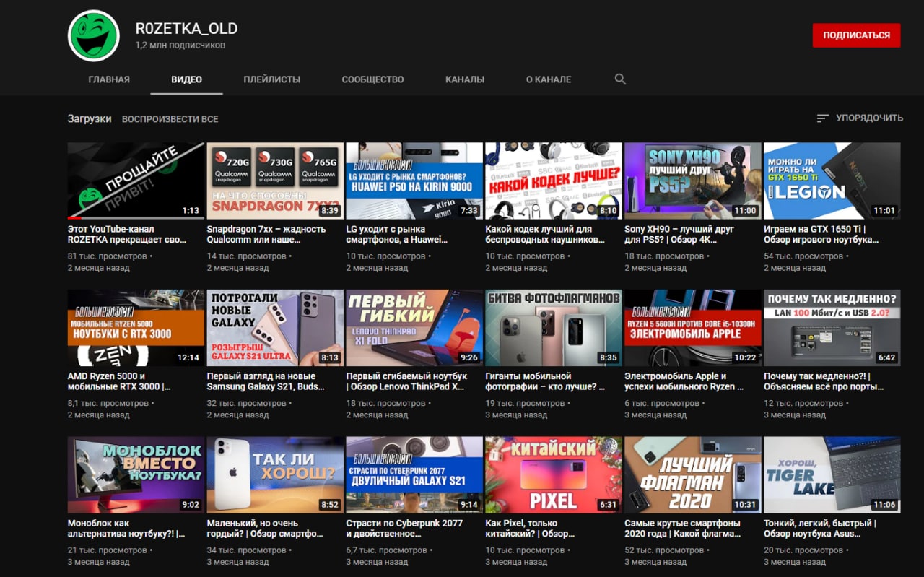
Task: Click title 'Маленький, но очень гордый?'
Action: (x=265, y=528)
